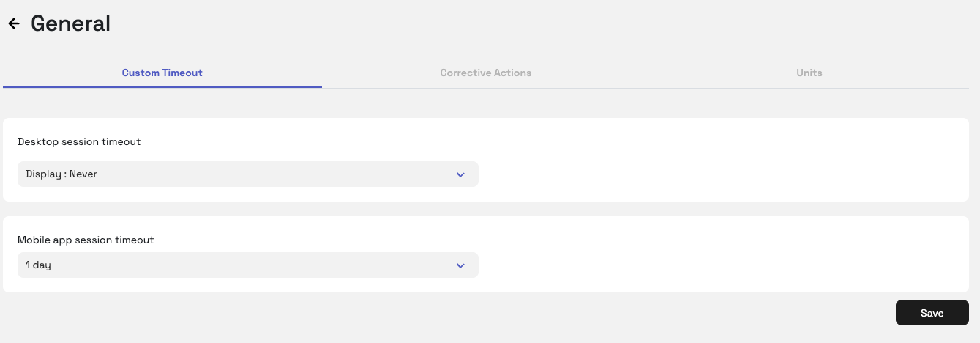Click the "Mobile app session timeout" label

coord(86,240)
